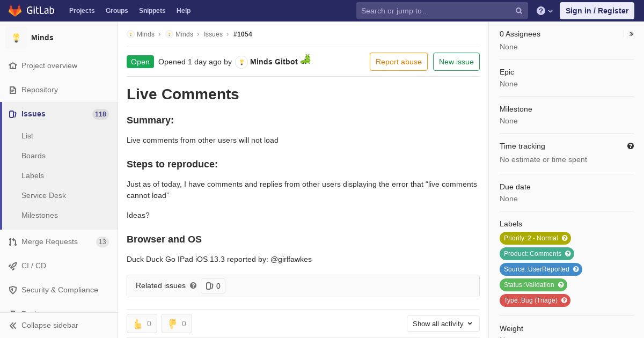Click first Minds breadcrumb avatar icon
The height and width of the screenshot is (338, 644).
[x=130, y=34]
